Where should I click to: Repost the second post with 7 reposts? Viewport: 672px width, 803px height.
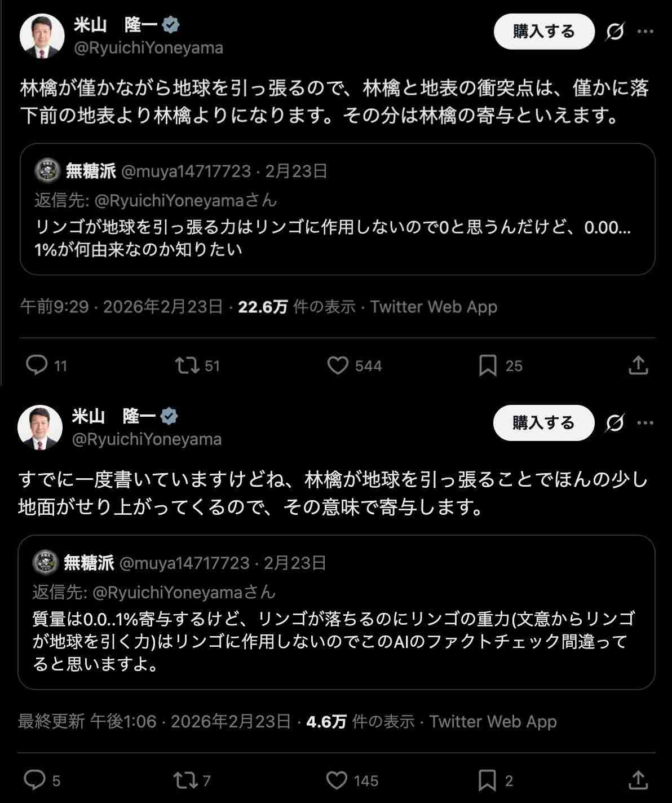pos(185,780)
